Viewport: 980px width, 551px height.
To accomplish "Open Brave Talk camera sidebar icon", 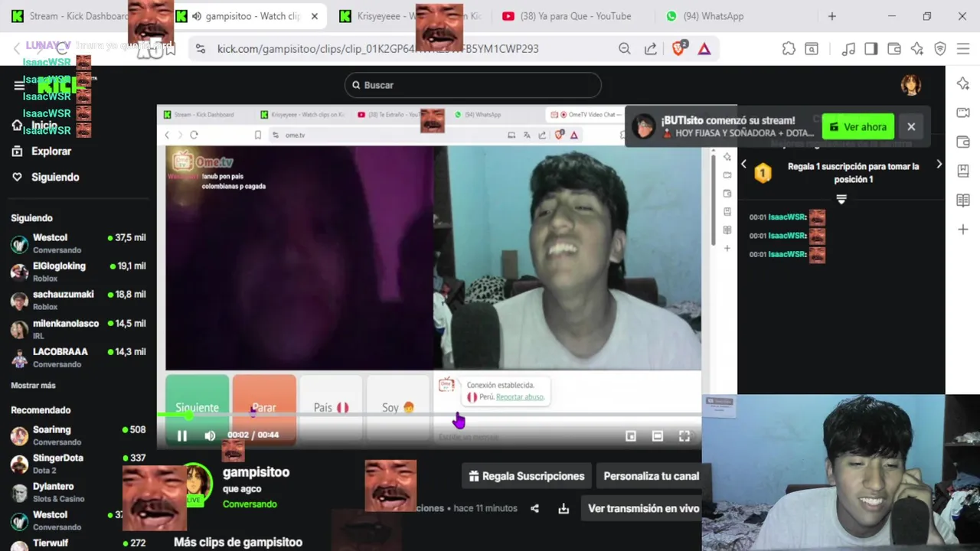I will pos(963,113).
